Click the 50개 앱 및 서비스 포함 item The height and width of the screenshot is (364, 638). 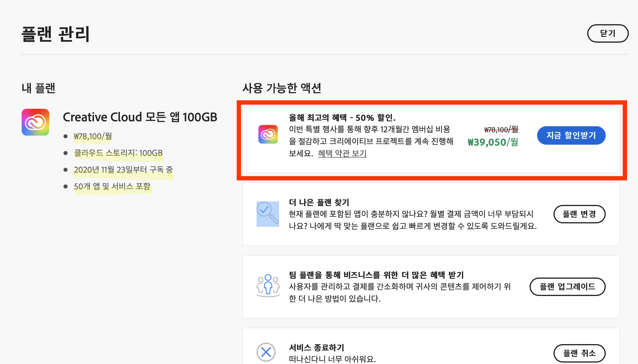(x=112, y=186)
